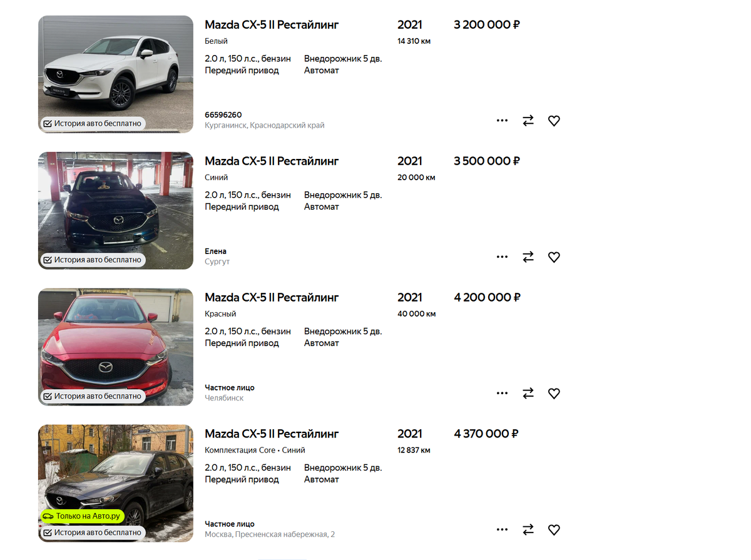Open three-dot menu for Елена's listing
Image resolution: width=751 pixels, height=560 pixels.
click(x=502, y=257)
